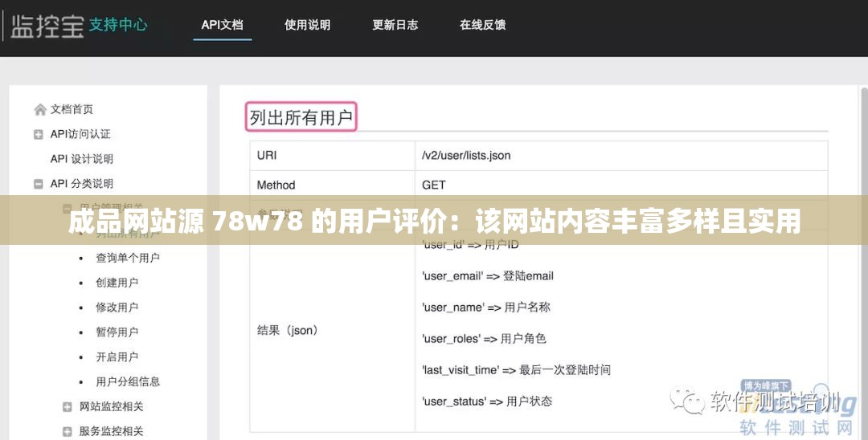Click the 'user_email' => 登陆email line

coord(488,276)
